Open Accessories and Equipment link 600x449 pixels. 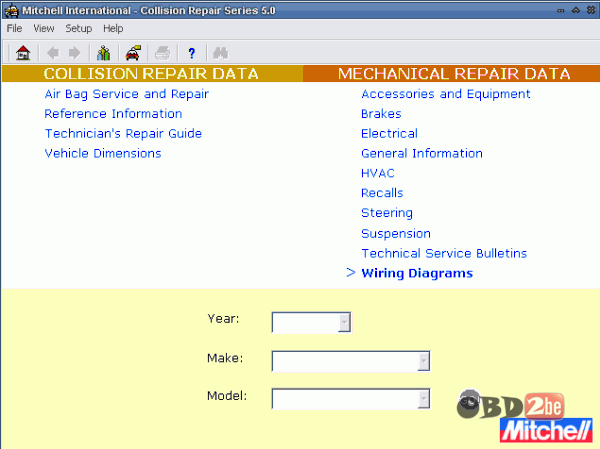[x=446, y=94]
